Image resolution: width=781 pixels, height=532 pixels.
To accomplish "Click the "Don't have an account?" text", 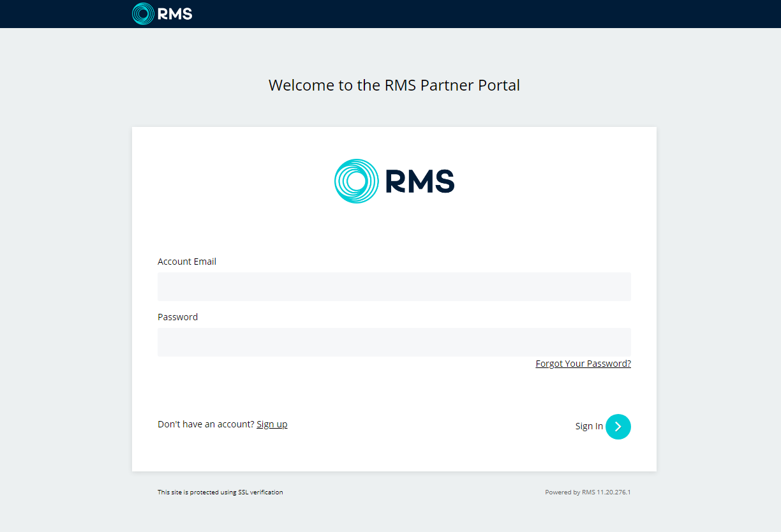I will click(206, 424).
